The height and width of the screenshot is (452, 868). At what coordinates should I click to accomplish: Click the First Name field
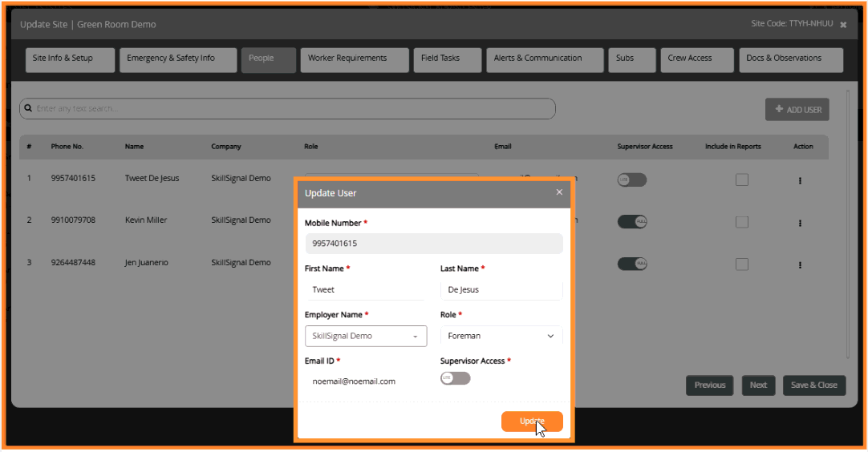tap(365, 289)
